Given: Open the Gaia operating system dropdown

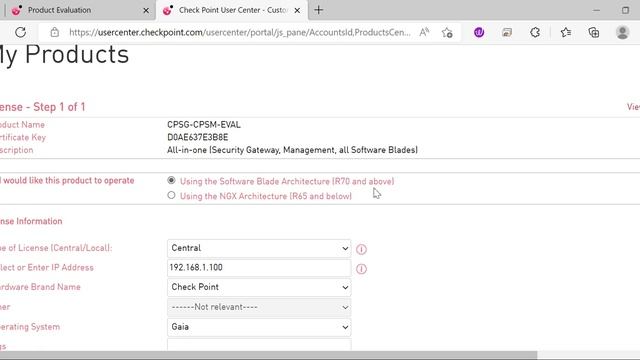Looking at the screenshot, I should [x=259, y=327].
